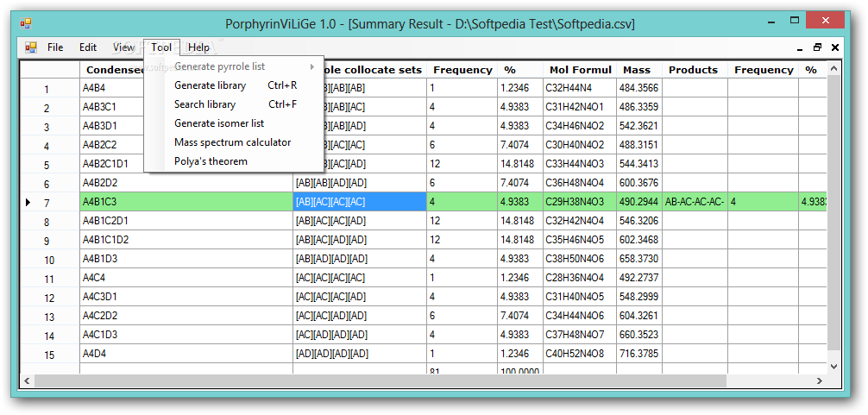The image size is (868, 415).
Task: Close the inner Summary Result document
Action: (x=835, y=47)
